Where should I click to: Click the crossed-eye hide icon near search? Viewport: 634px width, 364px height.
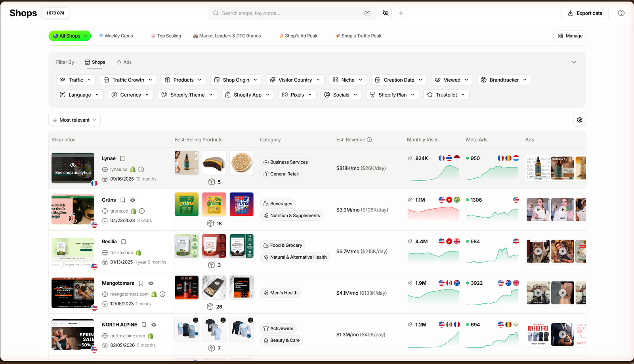pyautogui.click(x=386, y=13)
